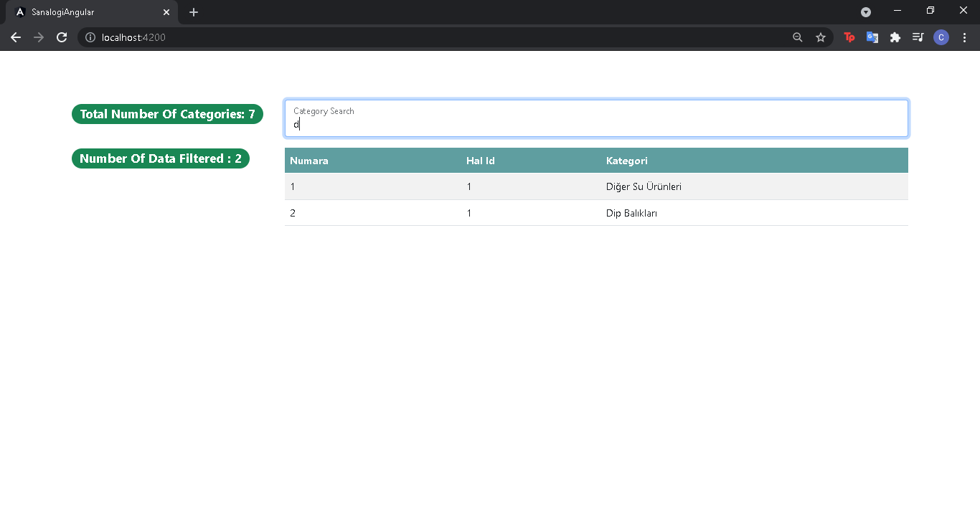This screenshot has height=522, width=980.
Task: Click inside the Category Search field
Action: (x=595, y=123)
